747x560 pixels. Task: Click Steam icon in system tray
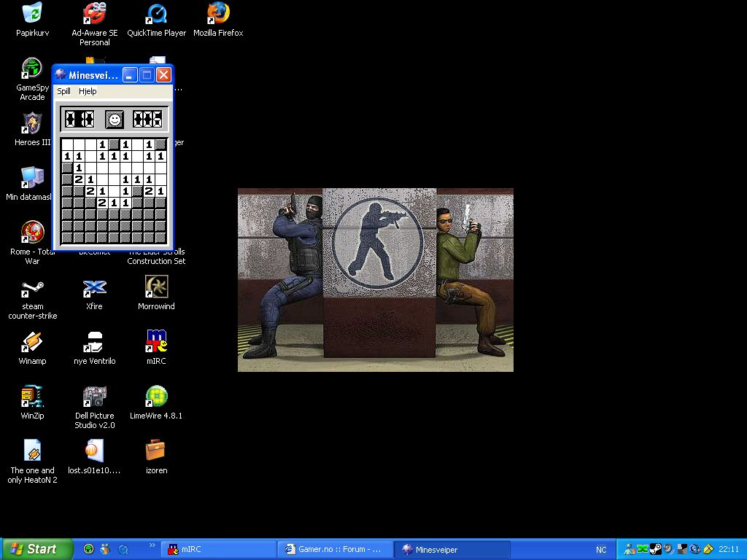(656, 549)
